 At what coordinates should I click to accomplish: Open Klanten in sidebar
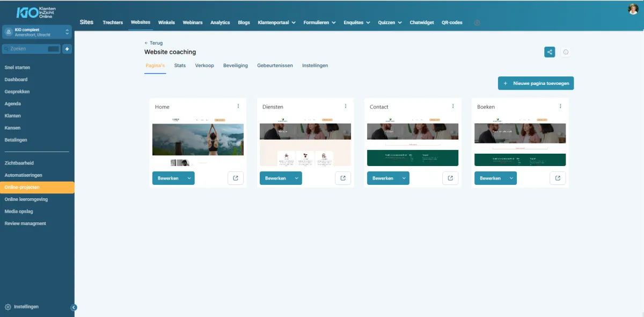[13, 116]
